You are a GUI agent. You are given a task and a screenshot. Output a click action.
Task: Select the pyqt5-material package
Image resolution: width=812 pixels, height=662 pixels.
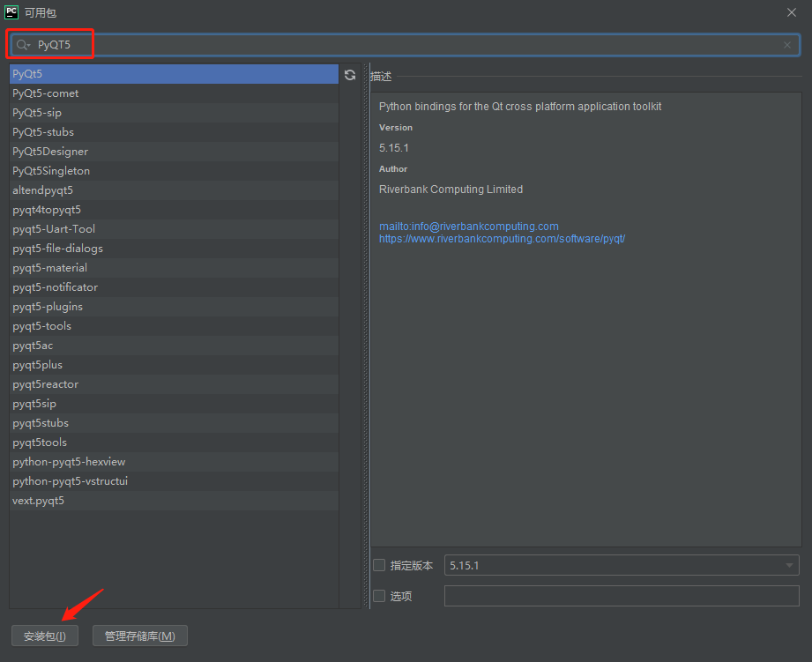pyautogui.click(x=49, y=267)
